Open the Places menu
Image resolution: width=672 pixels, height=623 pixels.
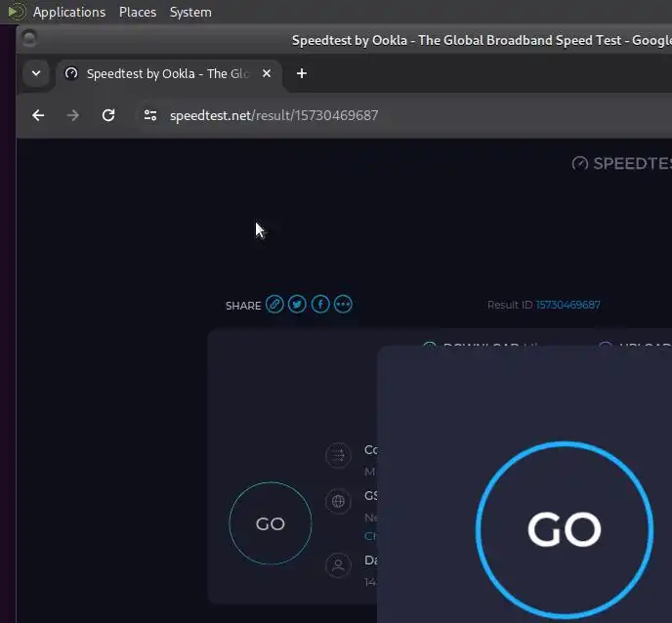(138, 12)
